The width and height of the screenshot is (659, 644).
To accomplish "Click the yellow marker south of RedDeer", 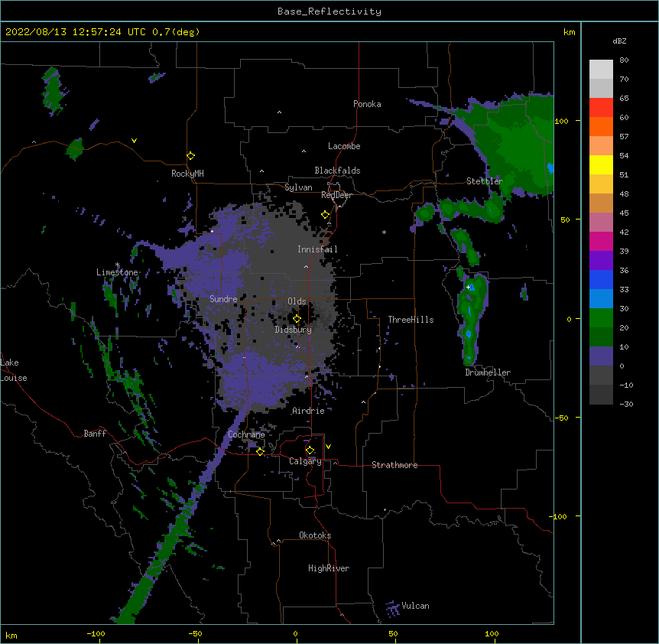I will tap(325, 215).
